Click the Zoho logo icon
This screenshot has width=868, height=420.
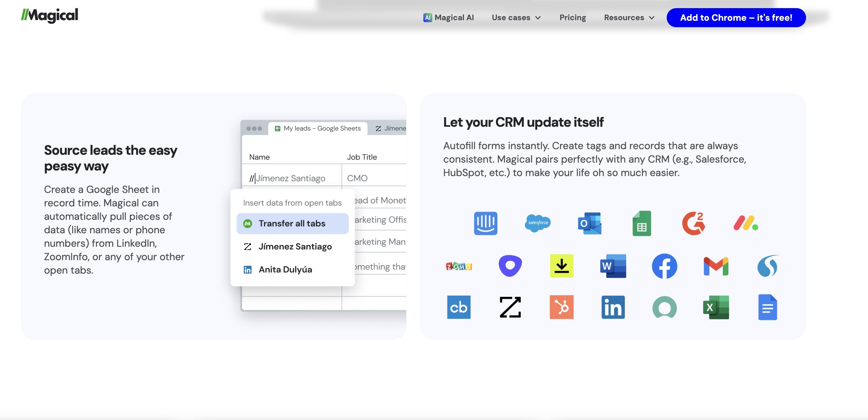tap(459, 266)
